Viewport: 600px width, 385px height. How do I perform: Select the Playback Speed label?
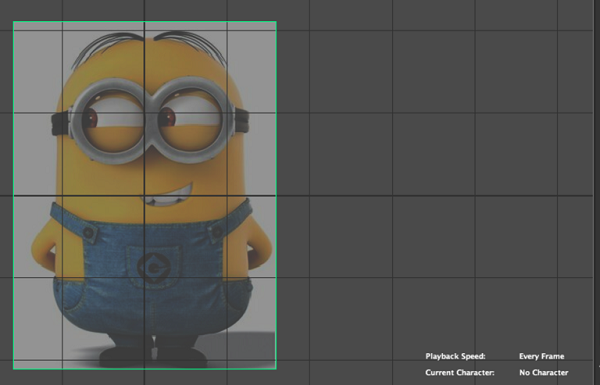(x=455, y=356)
